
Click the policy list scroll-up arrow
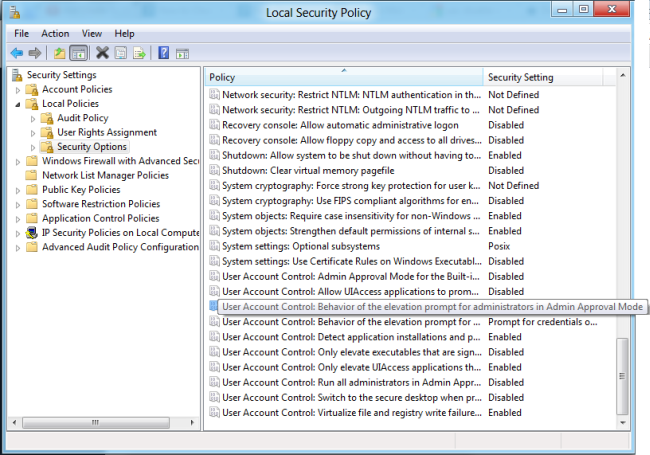pos(623,75)
